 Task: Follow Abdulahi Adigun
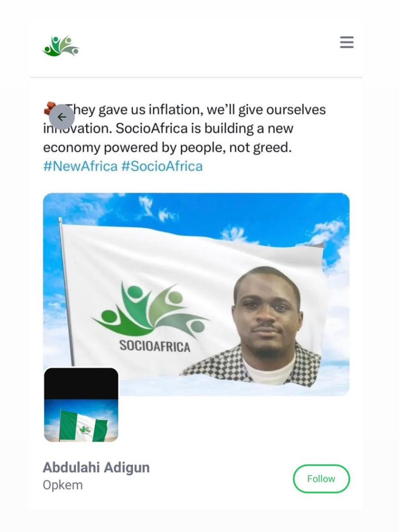click(321, 478)
